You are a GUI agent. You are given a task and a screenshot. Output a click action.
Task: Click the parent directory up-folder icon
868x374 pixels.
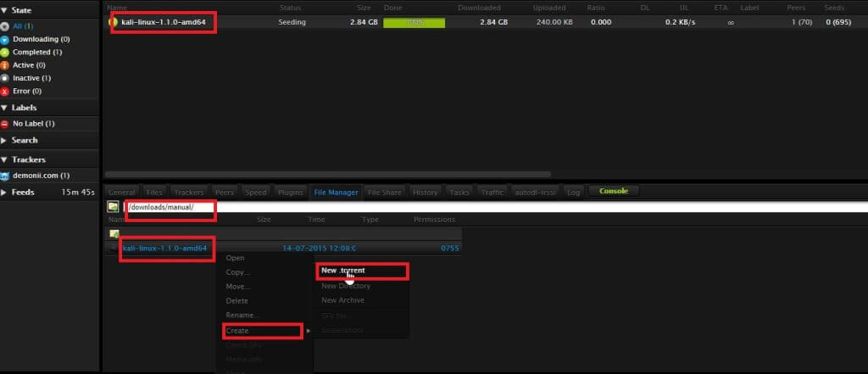click(x=114, y=233)
